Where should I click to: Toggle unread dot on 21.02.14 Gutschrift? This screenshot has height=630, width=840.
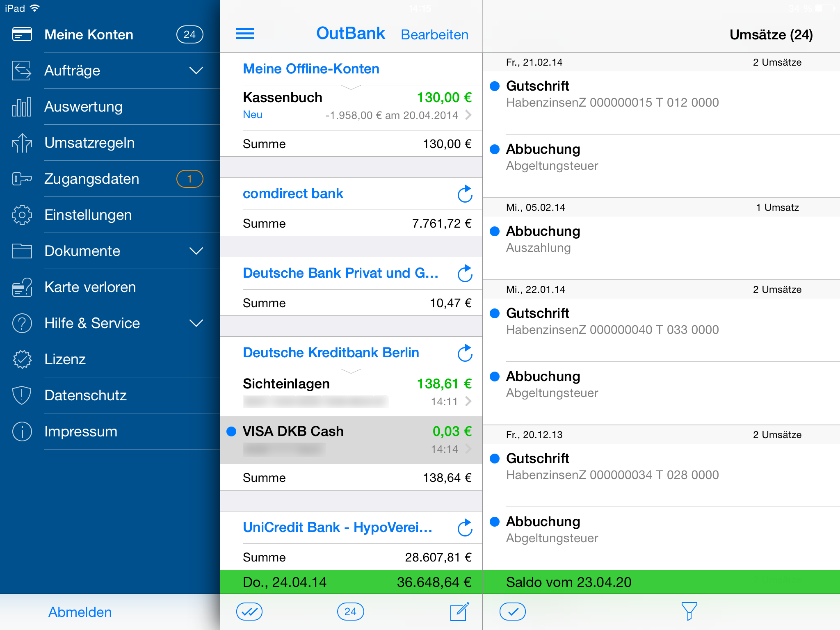[495, 86]
